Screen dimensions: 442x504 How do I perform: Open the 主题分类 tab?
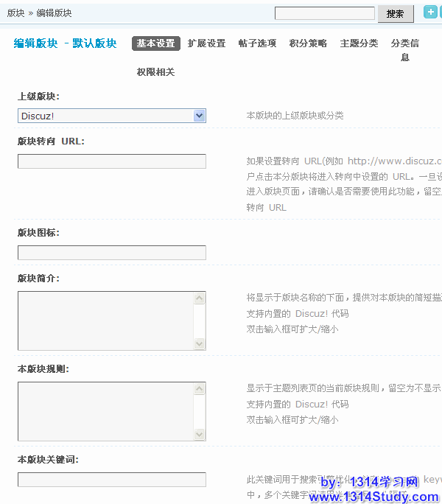359,43
